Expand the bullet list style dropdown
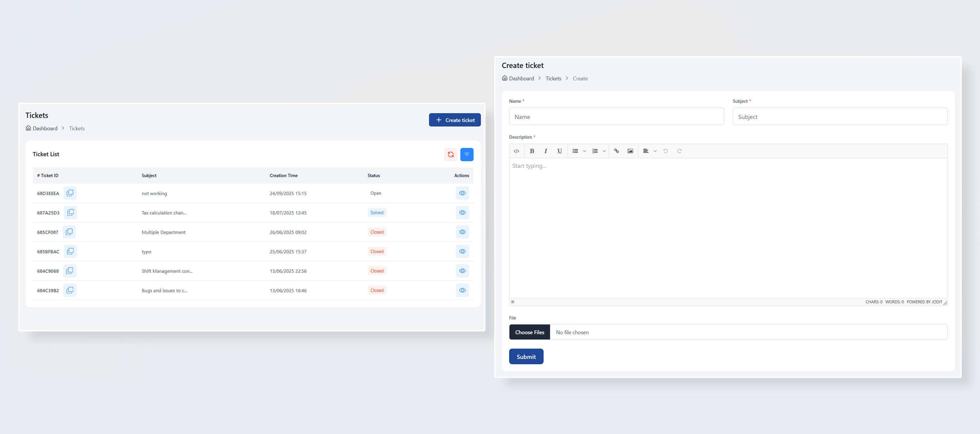The height and width of the screenshot is (434, 980). click(x=584, y=151)
